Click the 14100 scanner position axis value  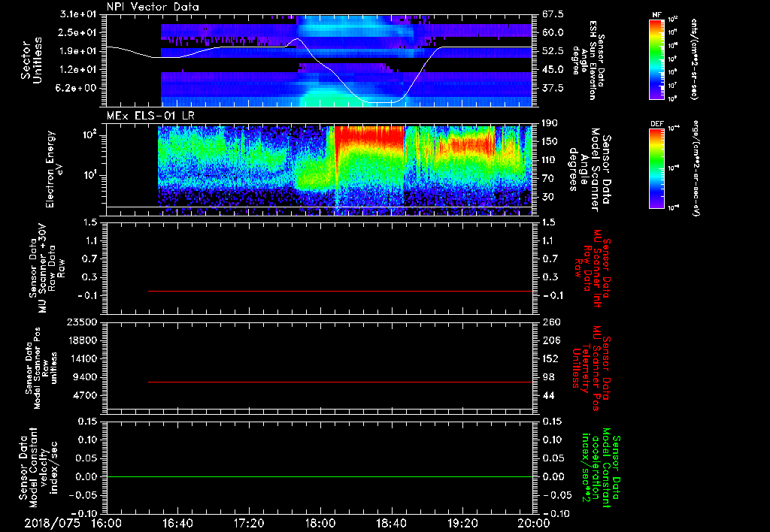[82, 358]
